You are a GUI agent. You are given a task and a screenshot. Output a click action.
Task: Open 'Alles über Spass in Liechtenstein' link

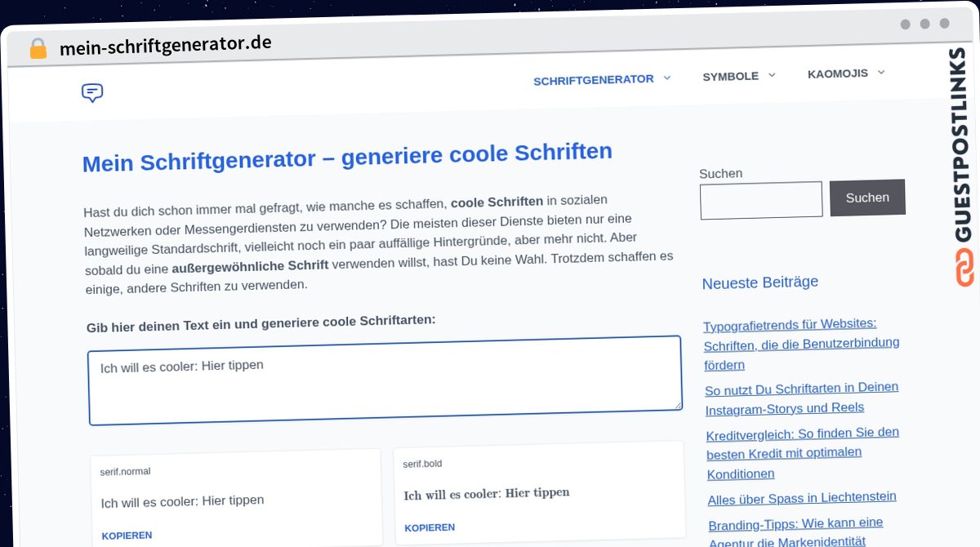point(802,498)
